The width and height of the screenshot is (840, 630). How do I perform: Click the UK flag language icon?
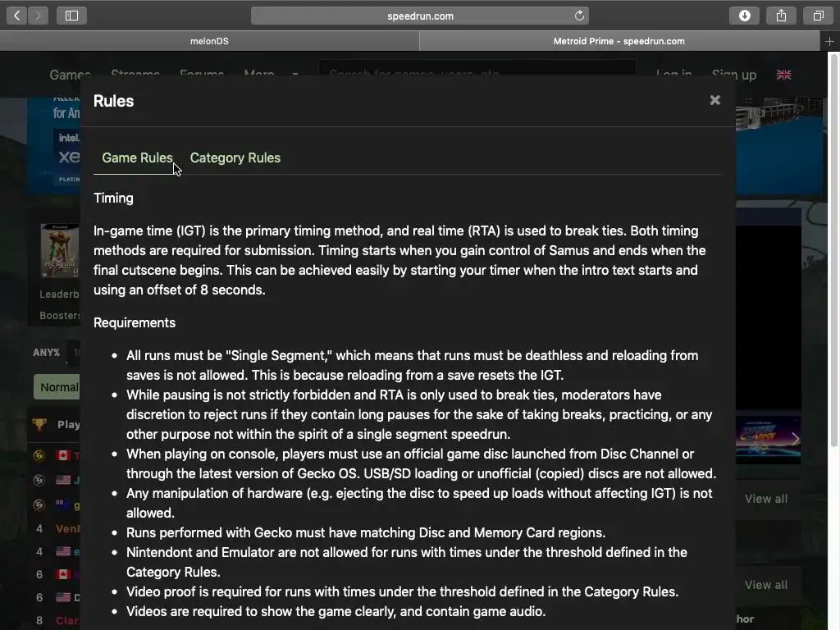click(783, 75)
